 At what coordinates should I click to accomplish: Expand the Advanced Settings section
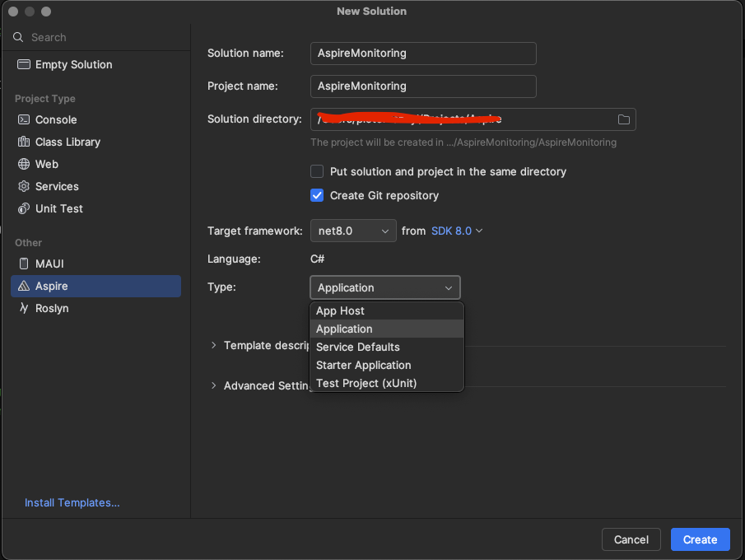215,385
